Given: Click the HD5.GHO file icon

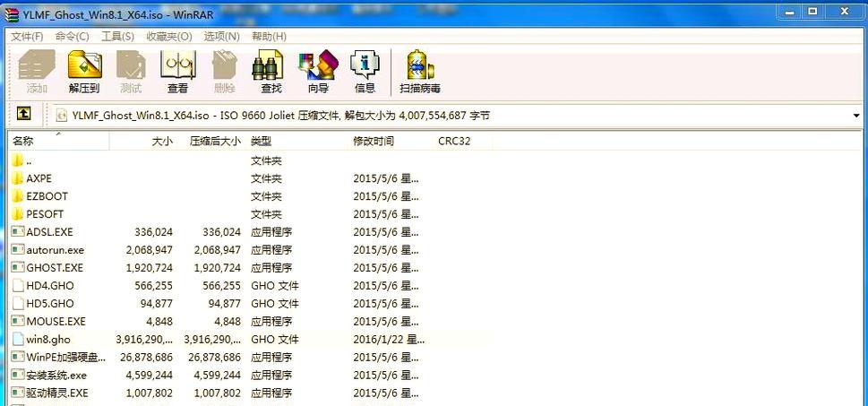Looking at the screenshot, I should (x=18, y=304).
